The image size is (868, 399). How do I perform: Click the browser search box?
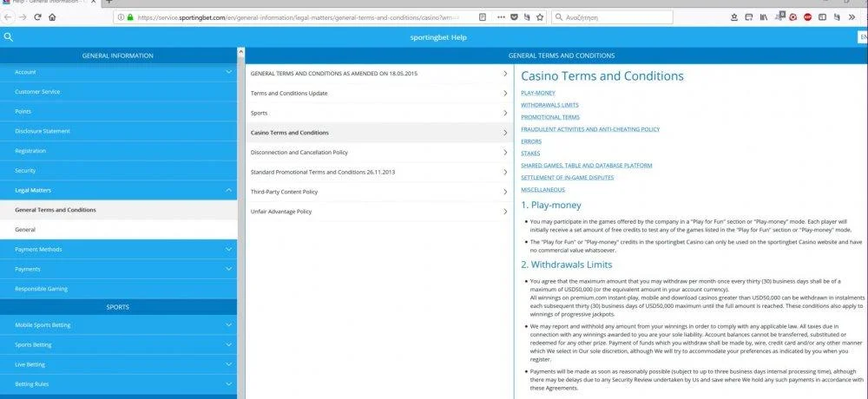coord(612,17)
